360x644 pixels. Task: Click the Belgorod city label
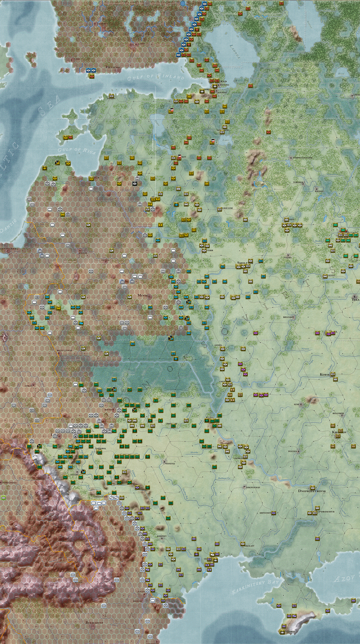point(338,413)
